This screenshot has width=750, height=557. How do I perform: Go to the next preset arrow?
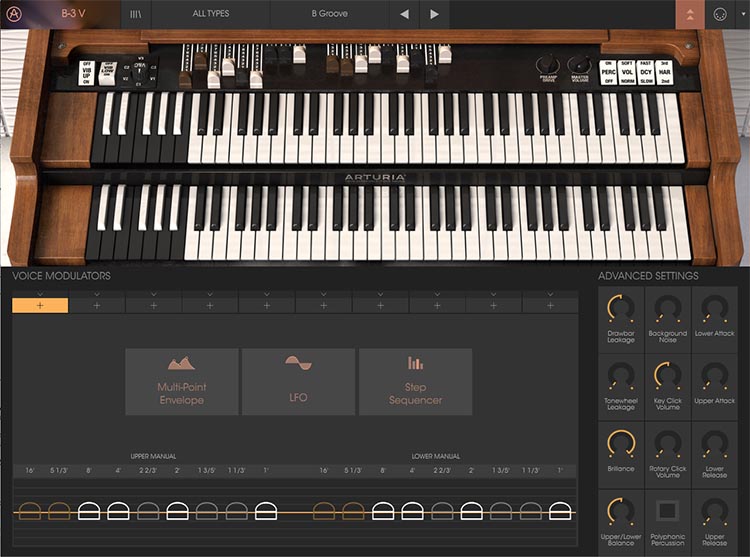click(434, 14)
